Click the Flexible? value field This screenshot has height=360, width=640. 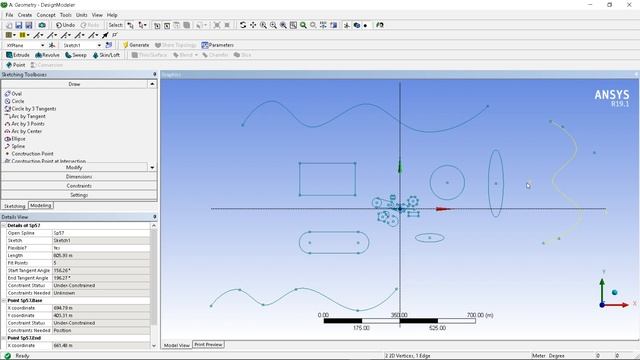point(101,248)
